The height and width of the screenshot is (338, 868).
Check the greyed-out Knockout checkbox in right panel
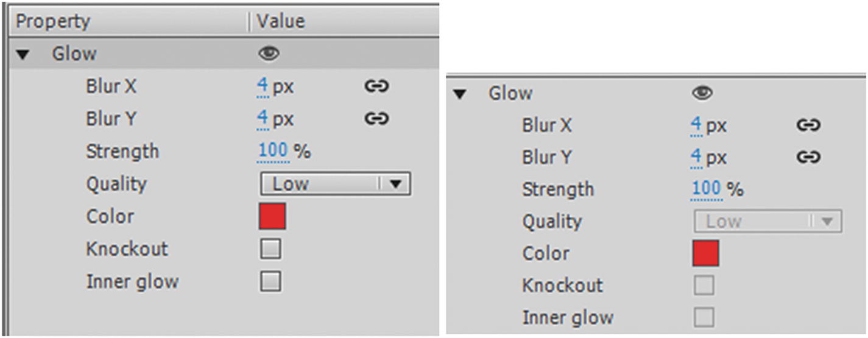pyautogui.click(x=704, y=286)
